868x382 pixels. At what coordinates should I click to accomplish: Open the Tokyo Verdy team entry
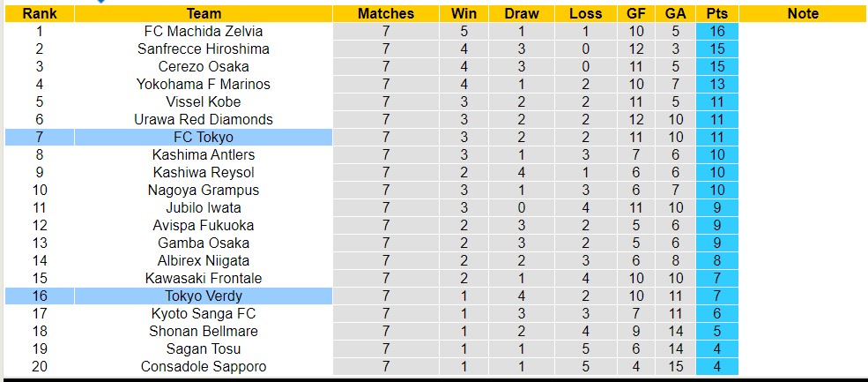point(204,296)
